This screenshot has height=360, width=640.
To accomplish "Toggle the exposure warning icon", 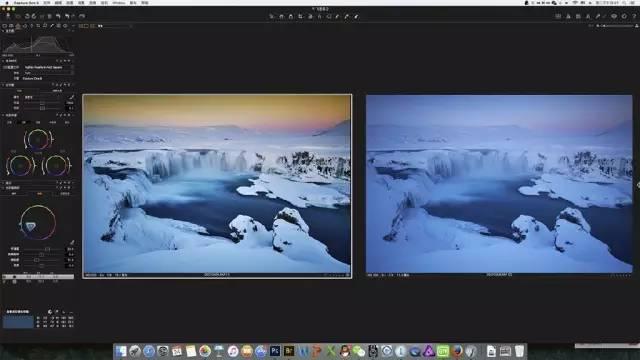I will click(x=568, y=16).
